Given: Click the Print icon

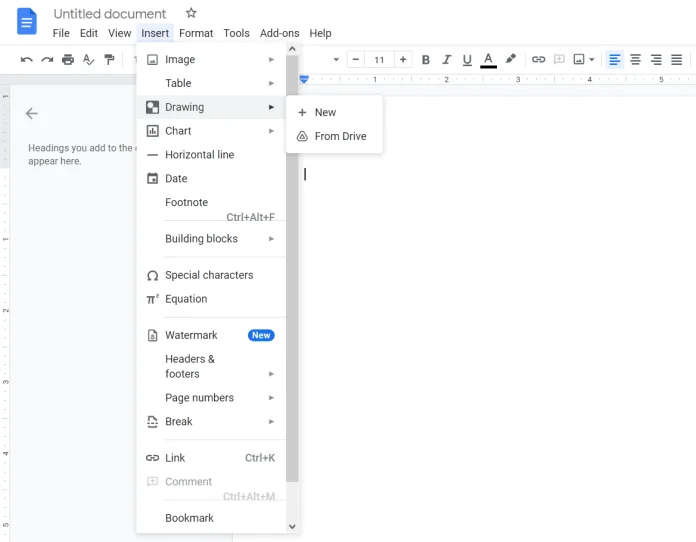Looking at the screenshot, I should (68, 59).
